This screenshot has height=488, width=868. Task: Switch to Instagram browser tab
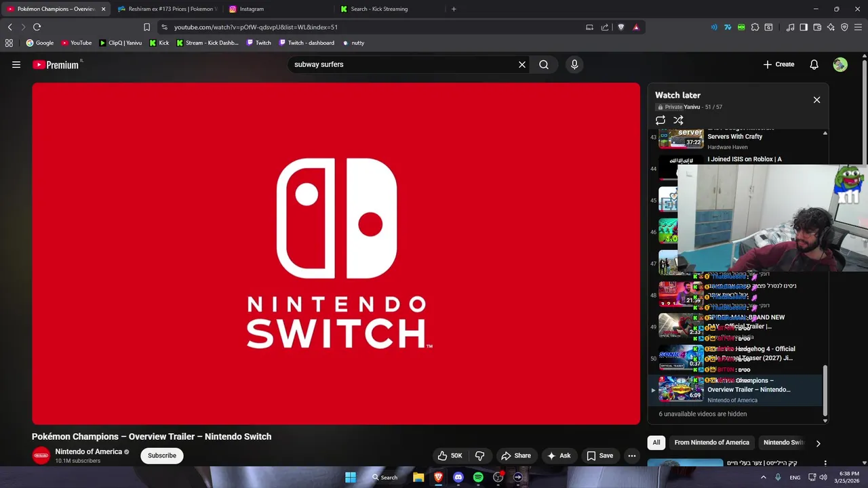point(279,9)
